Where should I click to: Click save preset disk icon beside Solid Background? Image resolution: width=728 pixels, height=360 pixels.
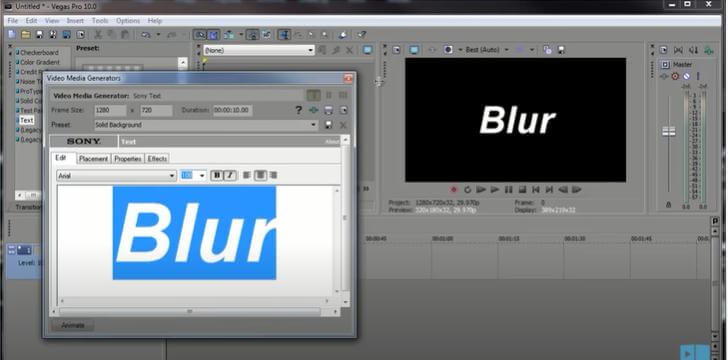(x=328, y=125)
